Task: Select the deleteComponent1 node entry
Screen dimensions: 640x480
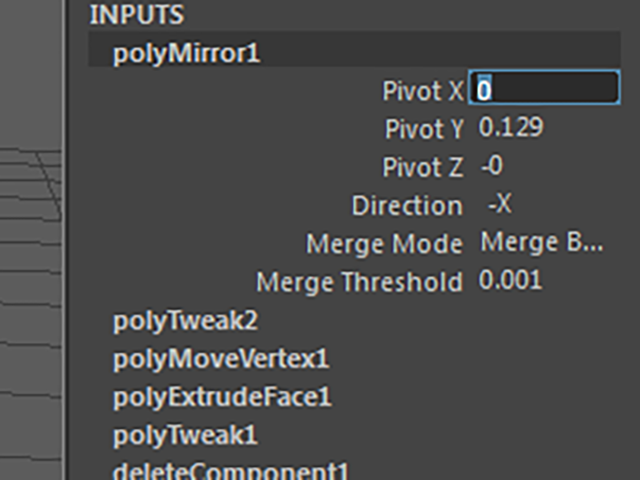Action: coord(231,471)
